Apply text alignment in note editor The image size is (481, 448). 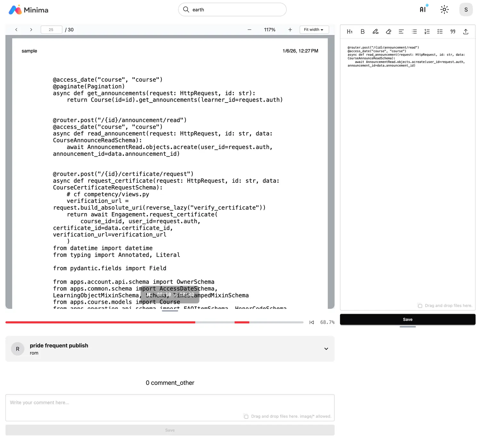401,32
